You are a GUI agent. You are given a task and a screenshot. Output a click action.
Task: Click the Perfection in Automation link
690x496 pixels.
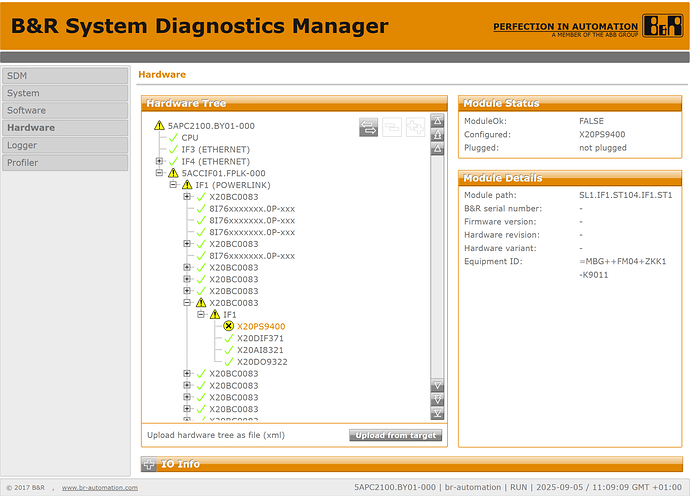565,27
